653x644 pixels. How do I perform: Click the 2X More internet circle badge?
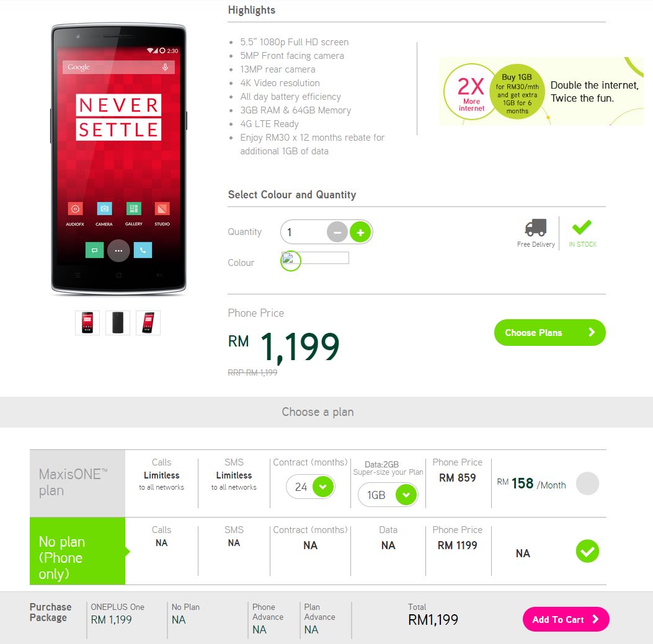(471, 92)
